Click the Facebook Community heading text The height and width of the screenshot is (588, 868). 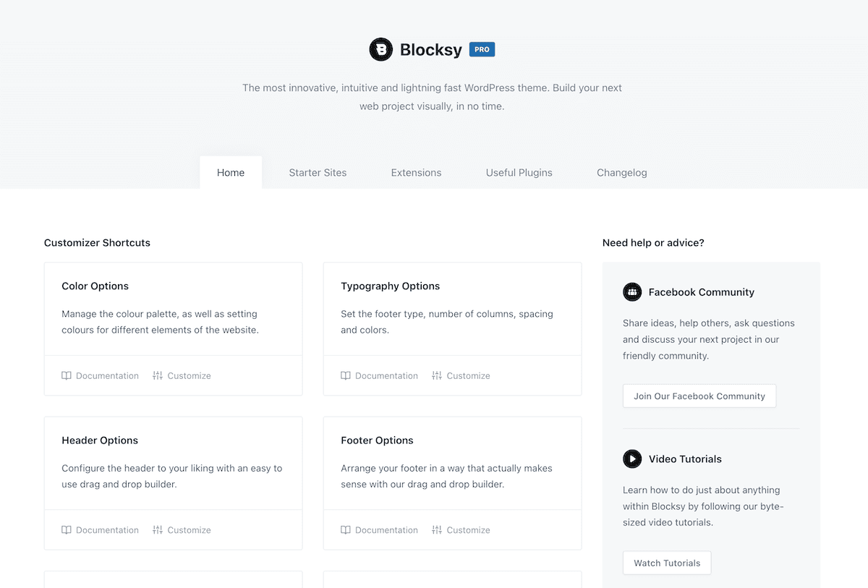pyautogui.click(x=702, y=292)
